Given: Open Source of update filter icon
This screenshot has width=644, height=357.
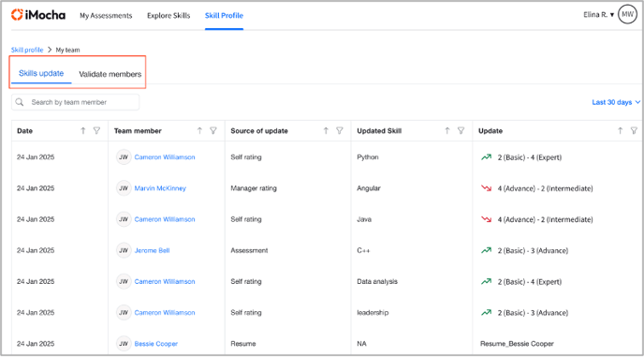Looking at the screenshot, I should coord(340,131).
